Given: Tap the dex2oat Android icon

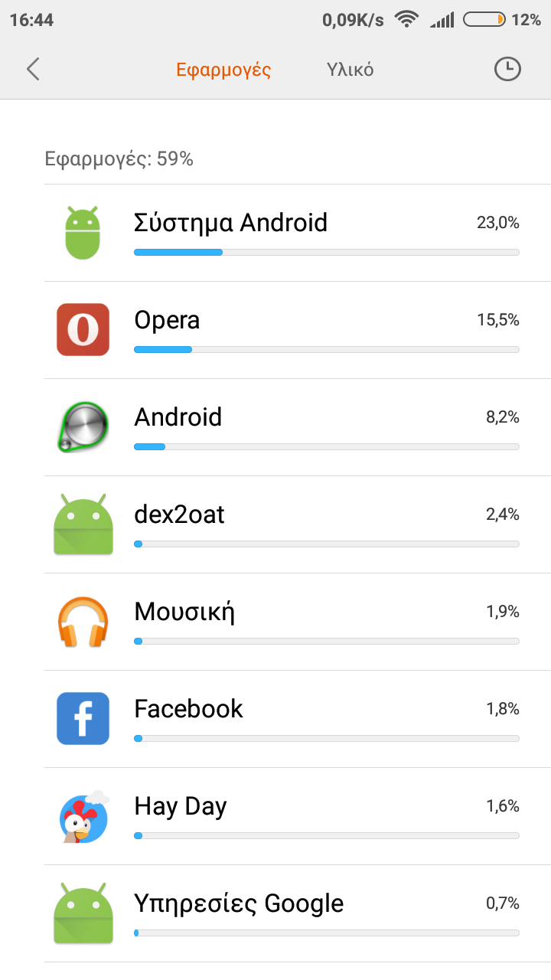Looking at the screenshot, I should click(x=83, y=524).
